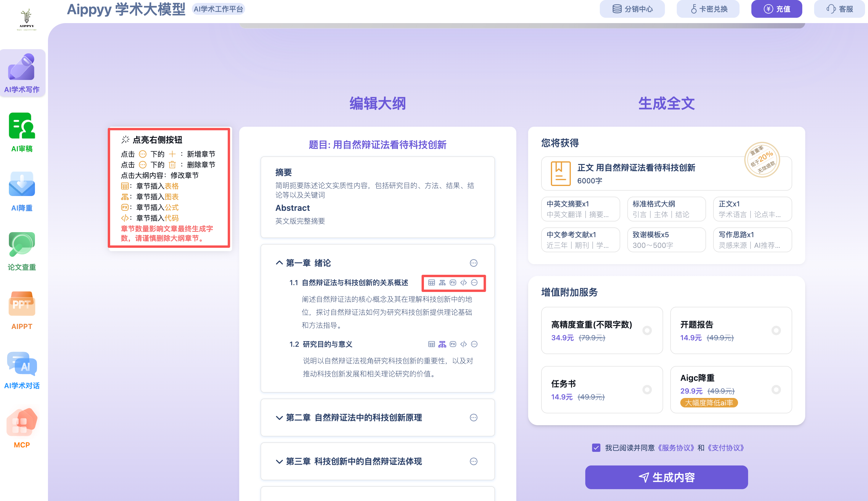Uncheck the service agreement checkbox
The height and width of the screenshot is (501, 868).
596,448
